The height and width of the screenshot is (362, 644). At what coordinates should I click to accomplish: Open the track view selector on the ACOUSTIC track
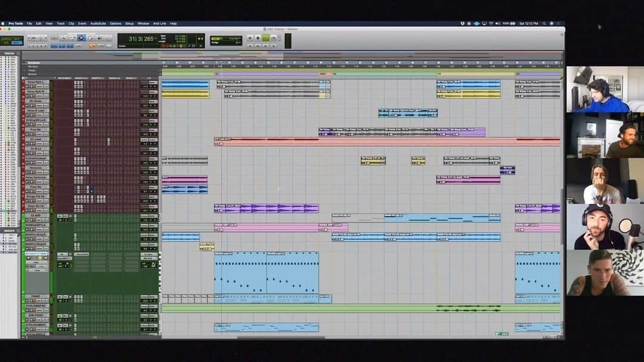point(37,262)
